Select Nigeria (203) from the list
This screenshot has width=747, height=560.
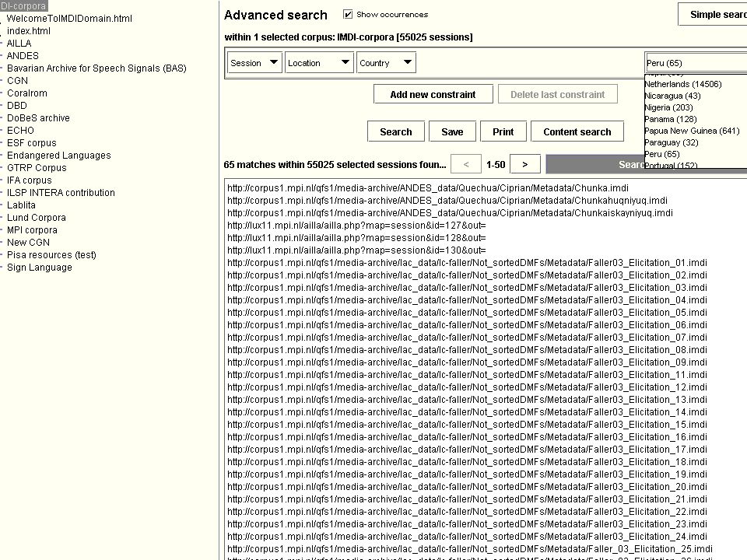(668, 107)
